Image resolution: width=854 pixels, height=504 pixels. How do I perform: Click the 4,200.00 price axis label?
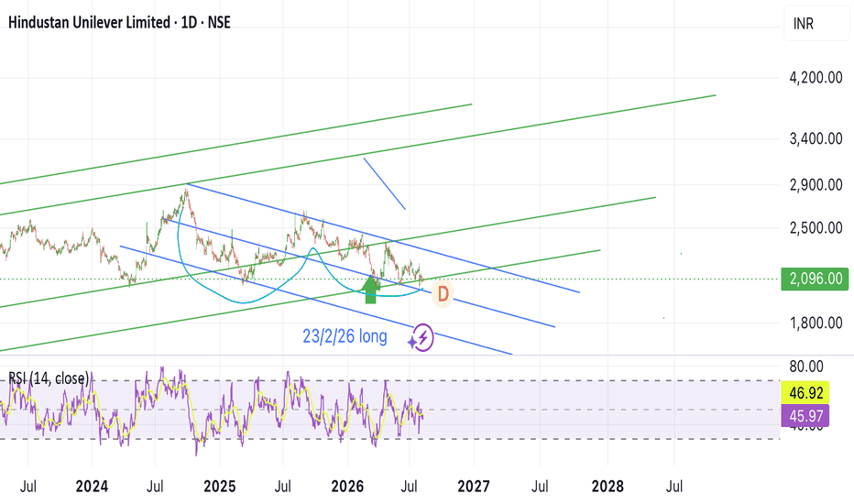(x=816, y=77)
